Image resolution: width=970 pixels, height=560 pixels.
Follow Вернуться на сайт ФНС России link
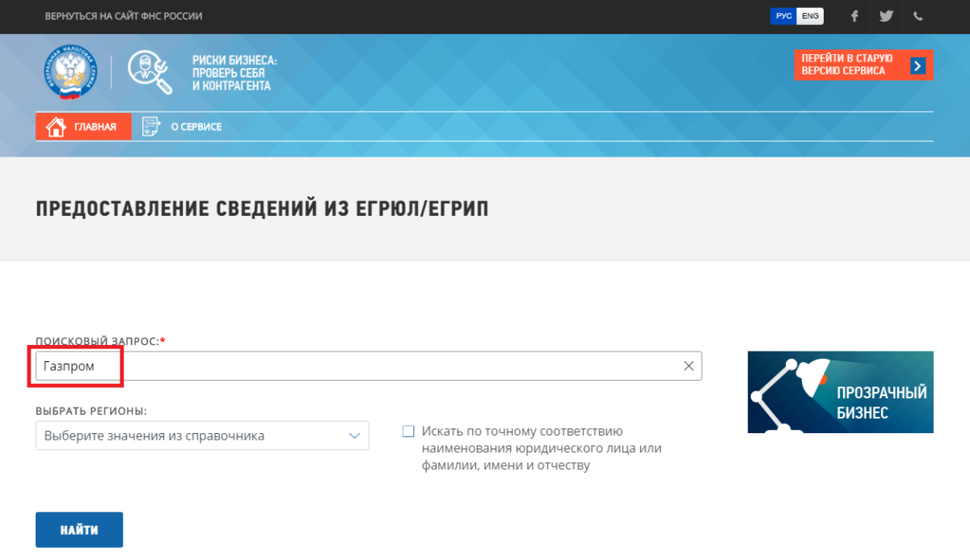tap(124, 16)
